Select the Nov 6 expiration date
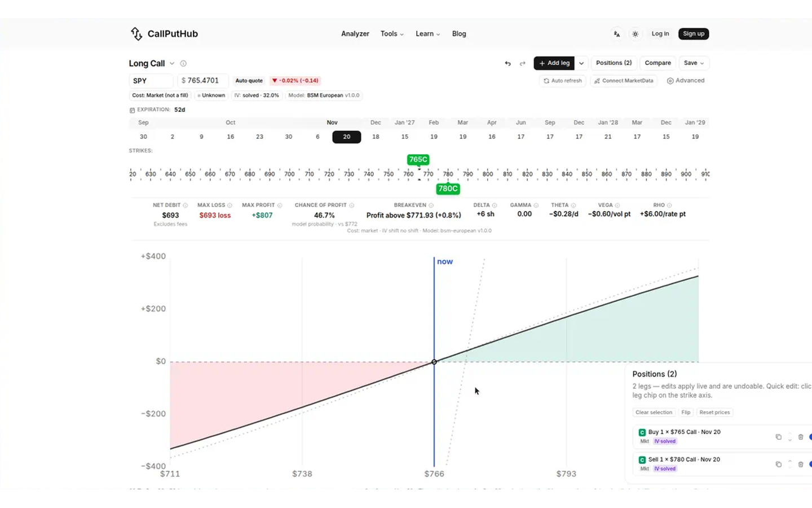Image resolution: width=812 pixels, height=508 pixels. tap(317, 137)
